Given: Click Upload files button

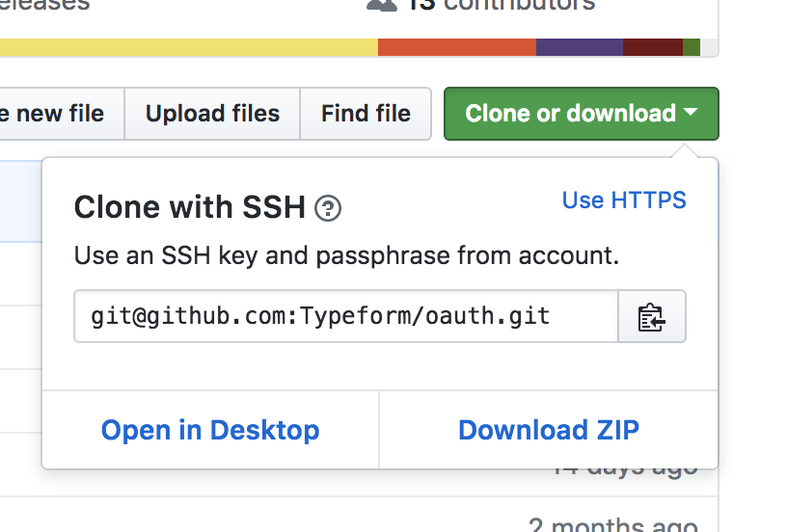Looking at the screenshot, I should 212,114.
